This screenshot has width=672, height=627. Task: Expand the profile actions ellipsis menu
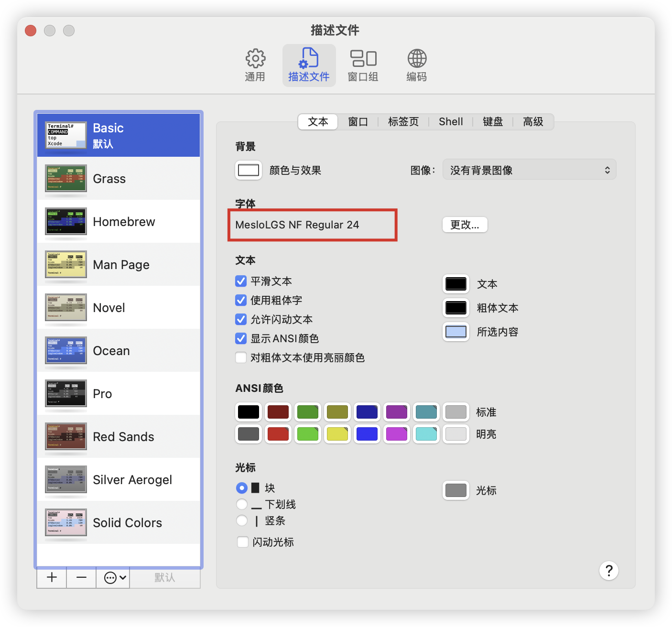115,577
